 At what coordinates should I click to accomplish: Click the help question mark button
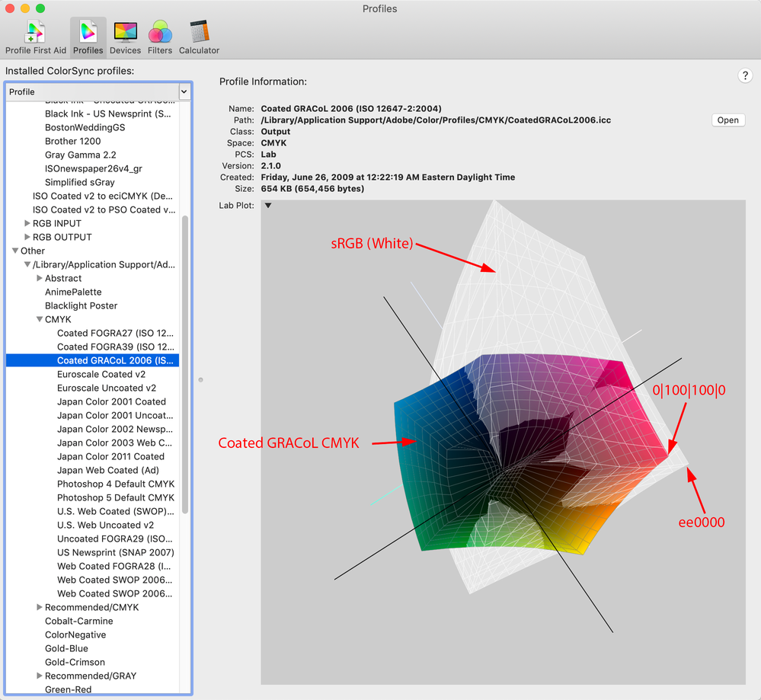[744, 75]
